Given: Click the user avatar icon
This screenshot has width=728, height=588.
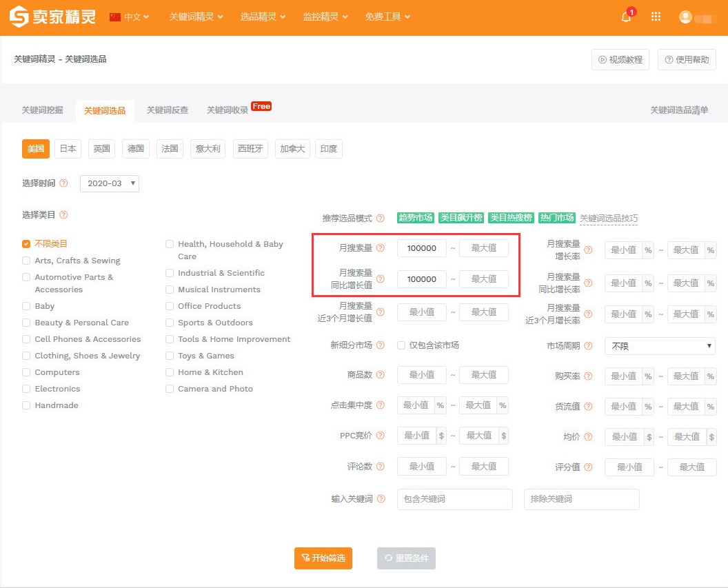Looking at the screenshot, I should tap(685, 17).
